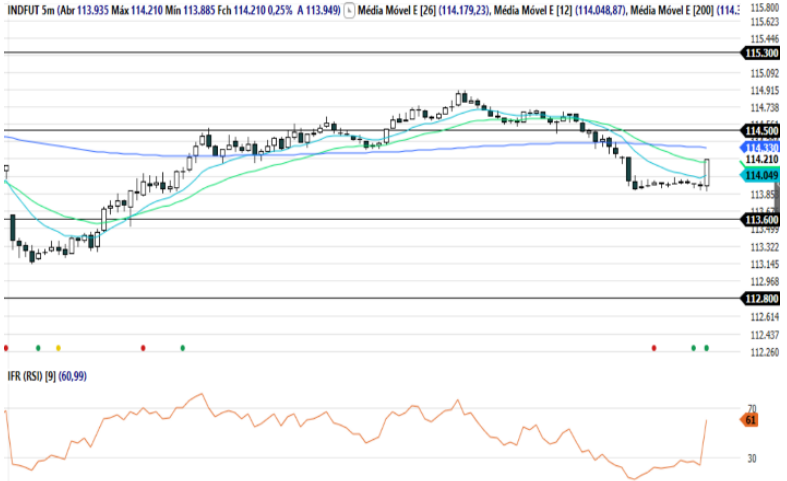Image resolution: width=787 pixels, height=481 pixels.
Task: Click the current price label 114.210
Action: tap(762, 159)
